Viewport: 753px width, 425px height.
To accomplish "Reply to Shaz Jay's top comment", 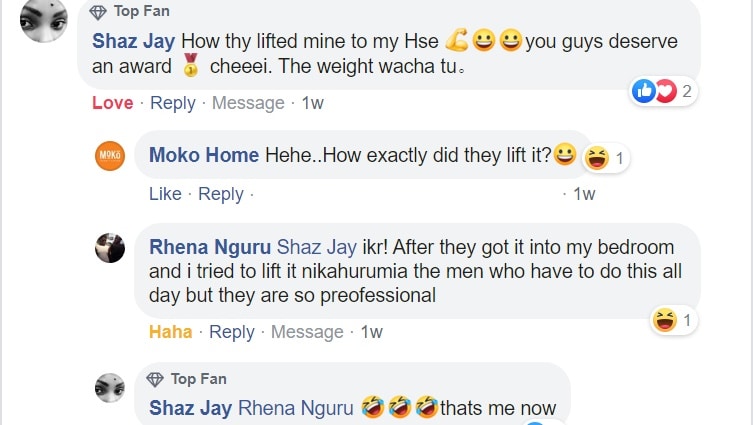I will click(x=173, y=103).
